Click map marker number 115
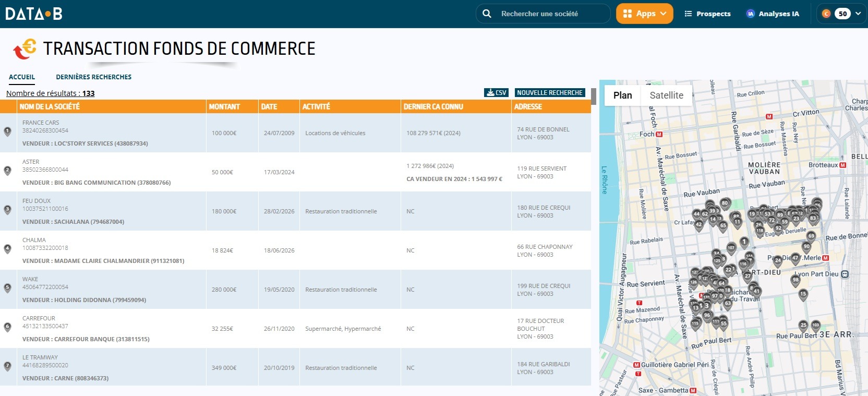Screen dimensions: 868x396 (695, 324)
